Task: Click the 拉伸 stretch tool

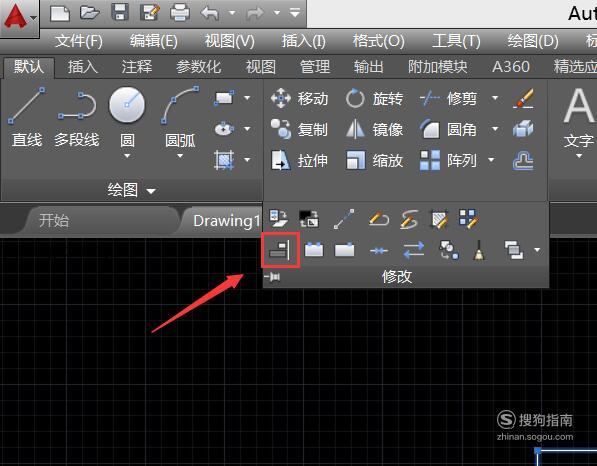Action: pyautogui.click(x=299, y=160)
